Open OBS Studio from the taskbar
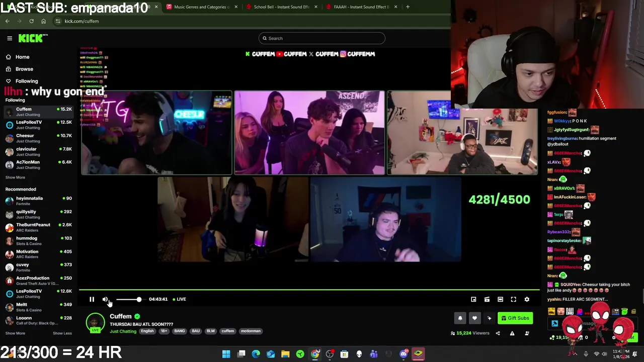The image size is (644, 362). click(x=330, y=354)
